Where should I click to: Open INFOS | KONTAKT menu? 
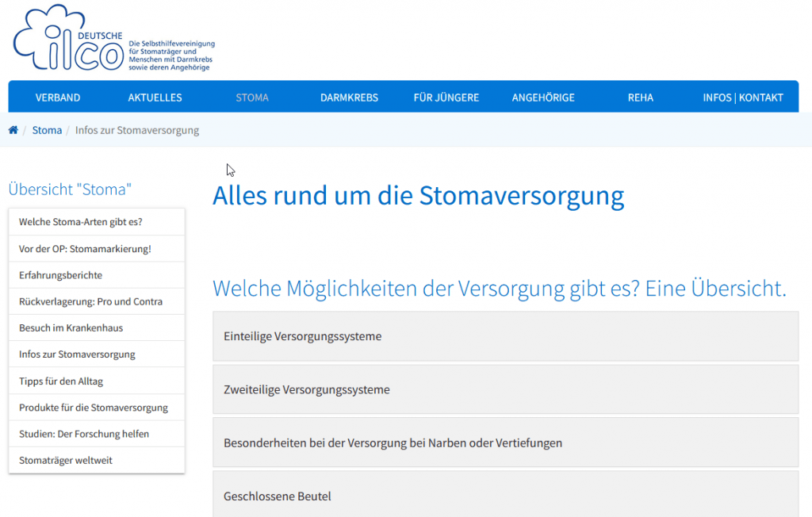[743, 98]
